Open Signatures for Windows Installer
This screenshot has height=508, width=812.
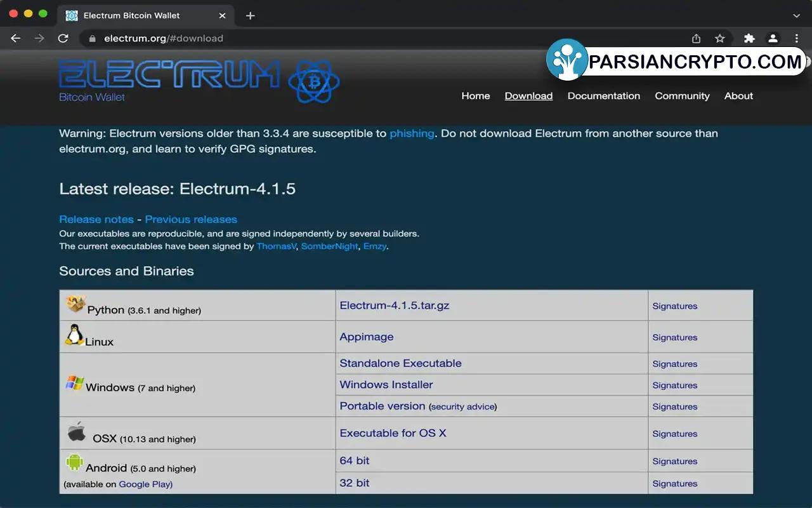coord(675,385)
